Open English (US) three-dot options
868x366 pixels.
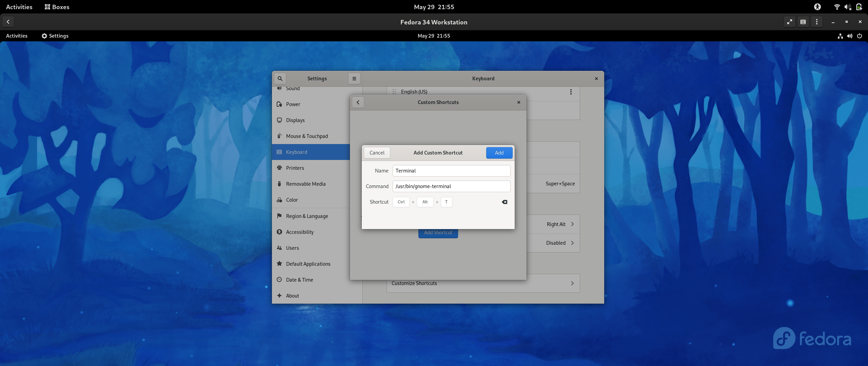(x=571, y=92)
